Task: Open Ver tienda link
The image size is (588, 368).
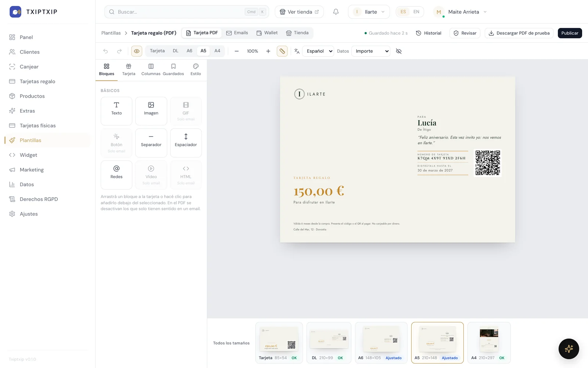Action: (299, 12)
